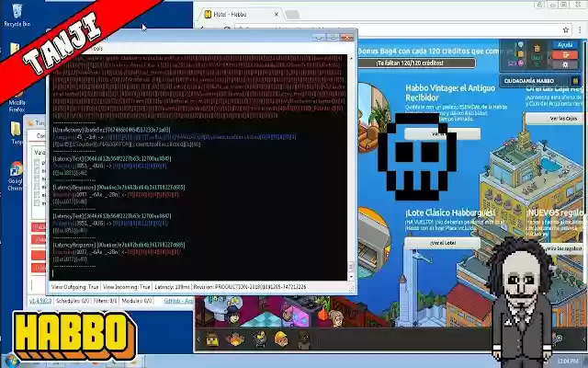Click the pink duckets currency icon
The height and width of the screenshot is (368, 588).
click(x=521, y=63)
